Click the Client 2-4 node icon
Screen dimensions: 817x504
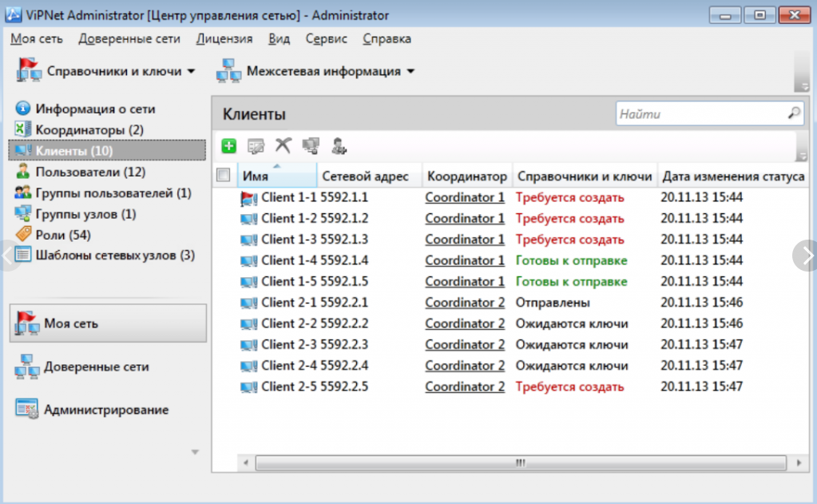pos(248,366)
